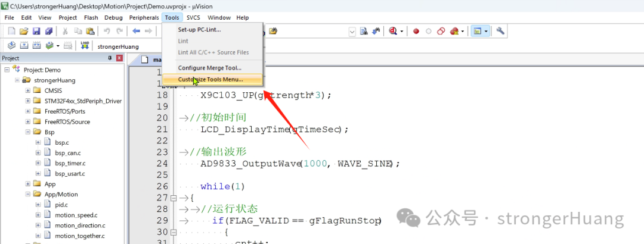Screen dimensions: 644x244
Task: Expand the STM32F4xx_StdPeriph_Driver group
Action: pos(27,101)
